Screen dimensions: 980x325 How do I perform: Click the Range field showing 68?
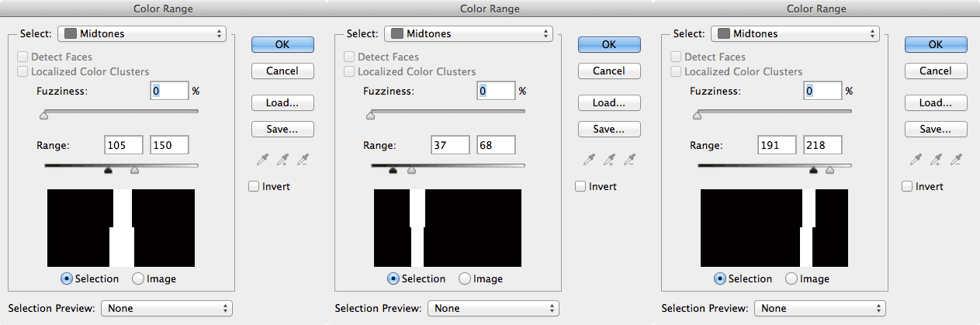pyautogui.click(x=497, y=145)
